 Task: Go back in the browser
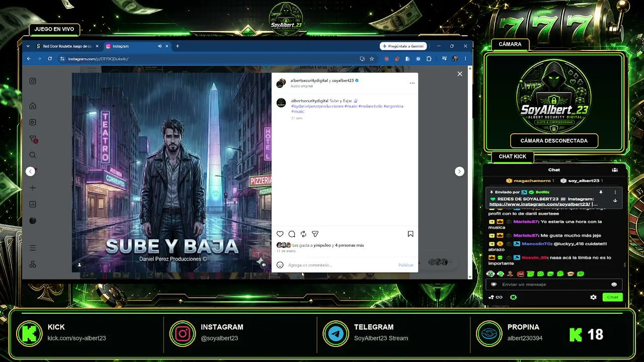[x=29, y=59]
